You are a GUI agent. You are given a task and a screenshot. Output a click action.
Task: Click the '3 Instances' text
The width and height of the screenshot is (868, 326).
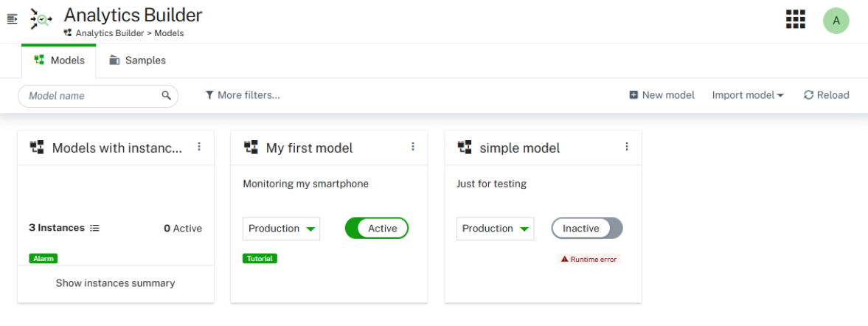tap(57, 228)
